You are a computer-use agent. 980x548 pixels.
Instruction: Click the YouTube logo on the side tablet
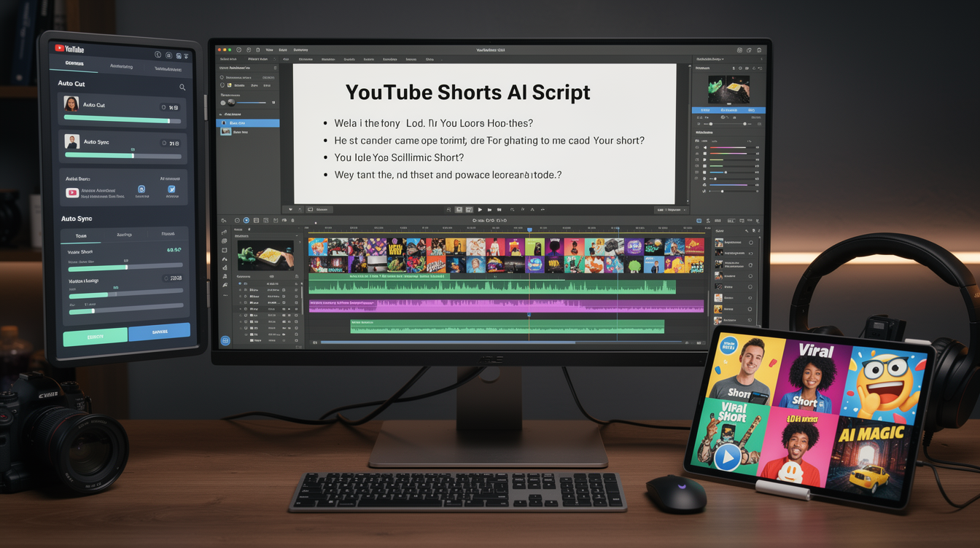(70, 49)
